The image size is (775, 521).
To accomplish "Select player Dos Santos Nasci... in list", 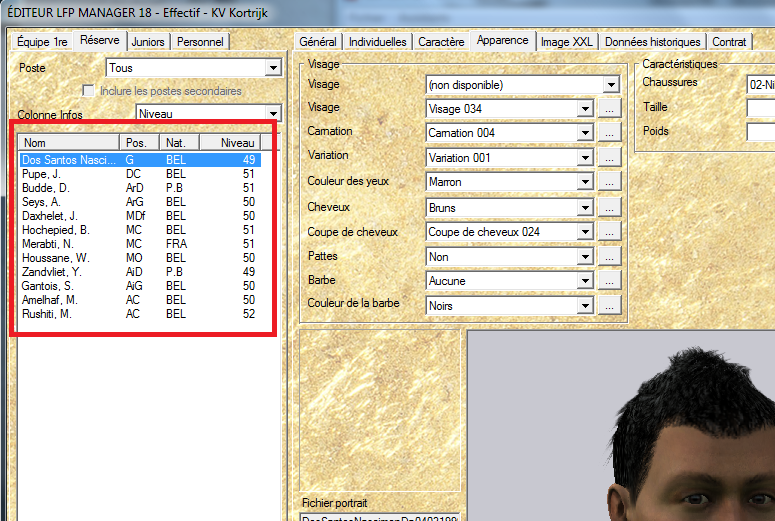I will 140,160.
